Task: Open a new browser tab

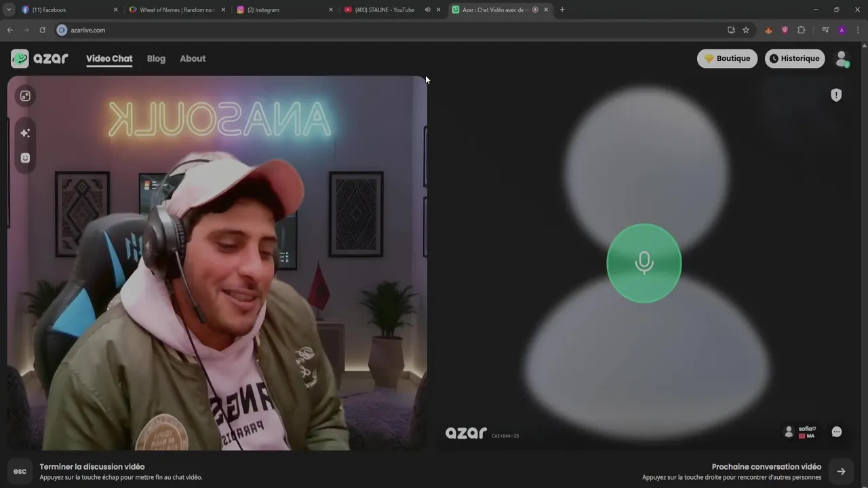Action: coord(562,10)
